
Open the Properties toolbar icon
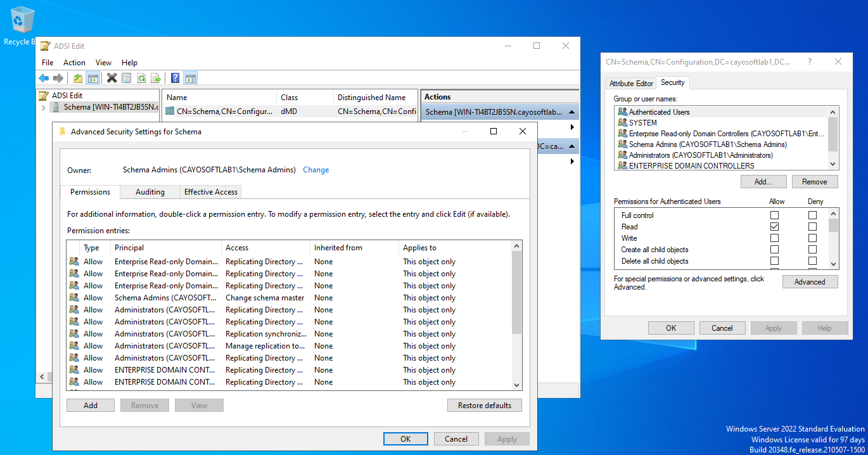click(127, 79)
